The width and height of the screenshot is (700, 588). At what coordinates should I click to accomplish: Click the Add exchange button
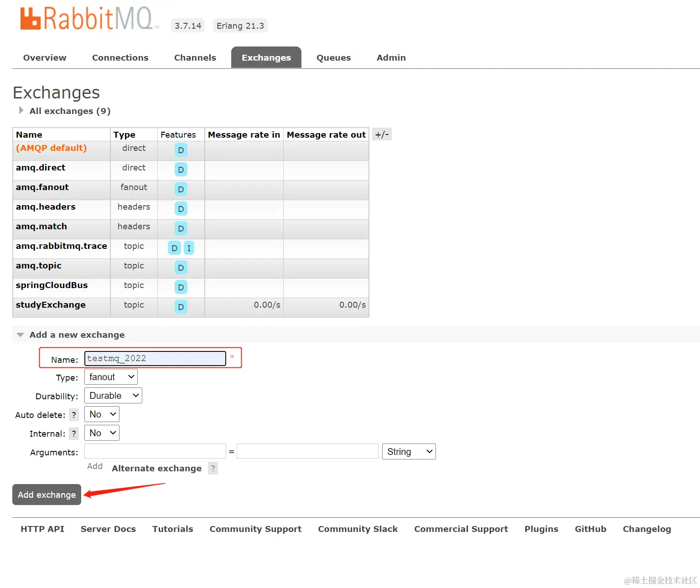[47, 495]
